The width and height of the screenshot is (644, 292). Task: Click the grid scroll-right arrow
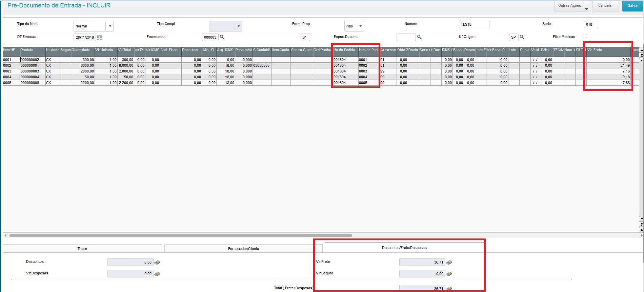click(641, 235)
